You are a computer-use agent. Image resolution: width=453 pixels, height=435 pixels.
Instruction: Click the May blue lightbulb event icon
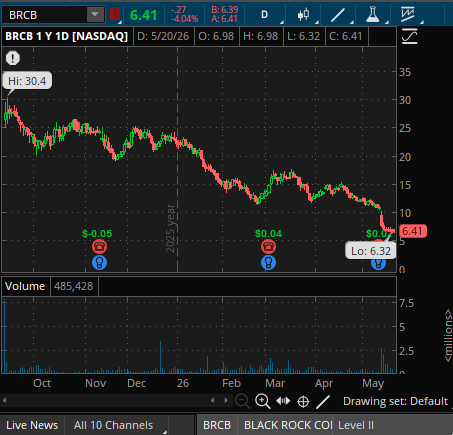point(378,264)
